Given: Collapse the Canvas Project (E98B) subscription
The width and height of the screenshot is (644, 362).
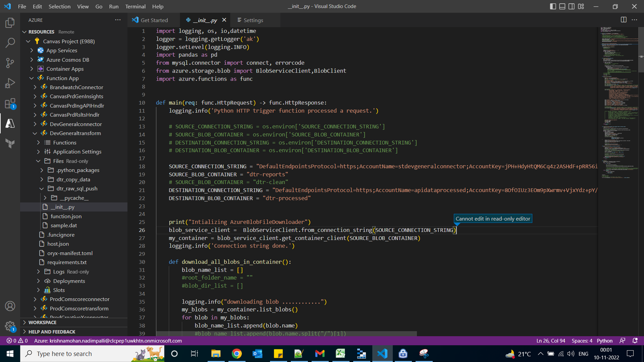Looking at the screenshot, I should (x=28, y=41).
